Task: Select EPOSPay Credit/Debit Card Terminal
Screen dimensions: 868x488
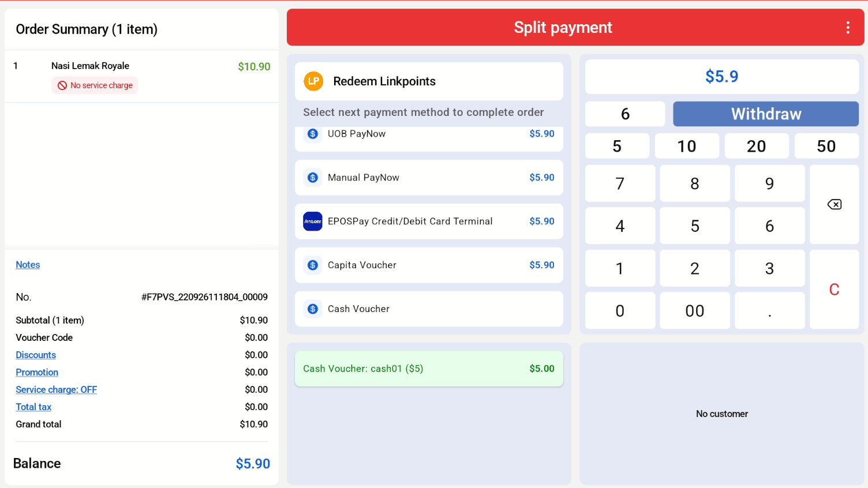Action: (x=429, y=222)
